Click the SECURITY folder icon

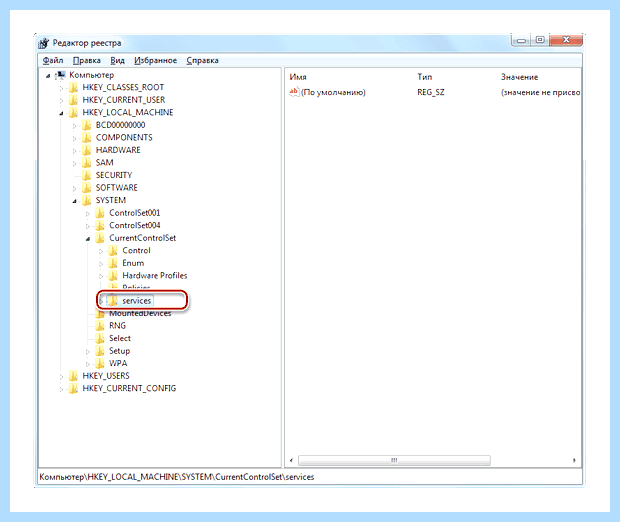(x=87, y=175)
